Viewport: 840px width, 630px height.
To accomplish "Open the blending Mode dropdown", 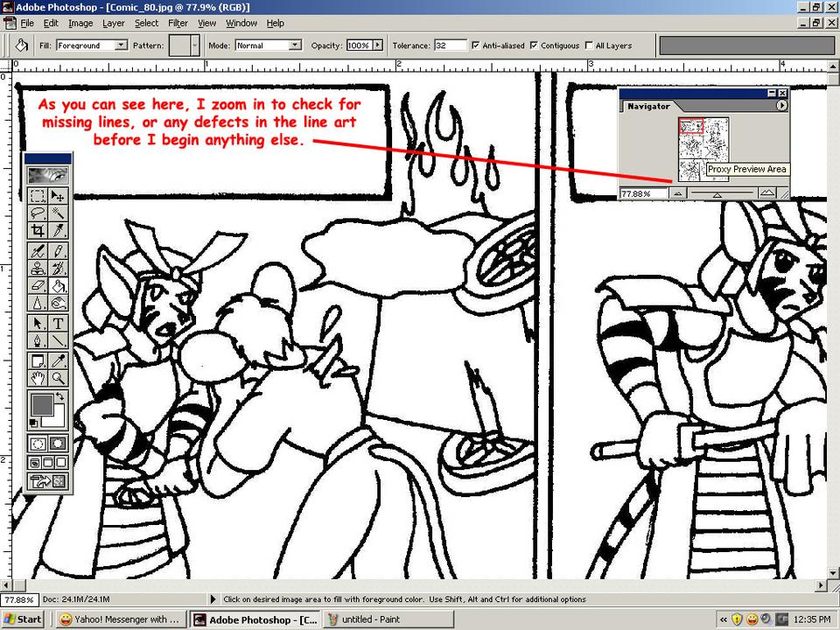I will click(295, 45).
